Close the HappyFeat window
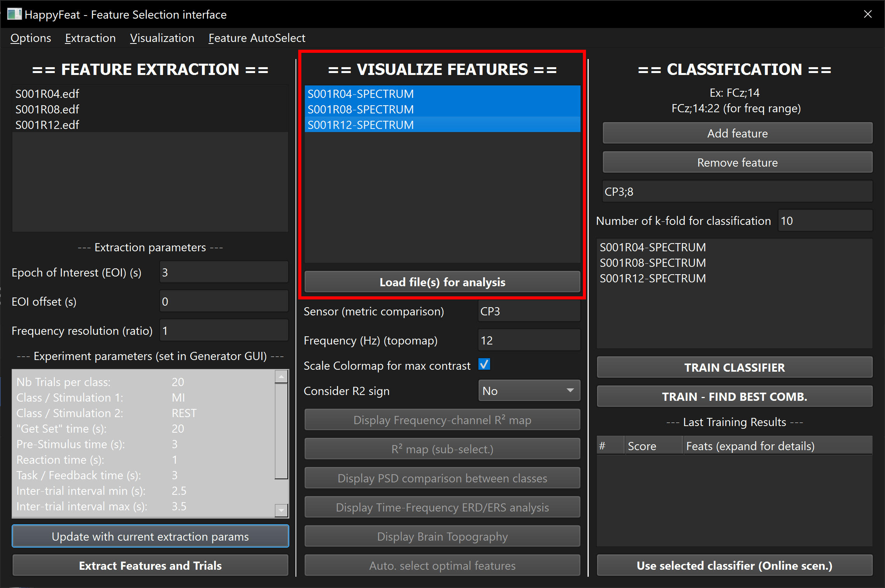This screenshot has height=588, width=885. coord(868,14)
